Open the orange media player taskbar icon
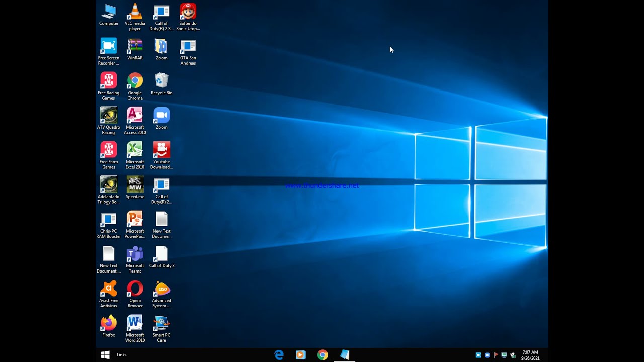644x362 pixels. (x=300, y=355)
